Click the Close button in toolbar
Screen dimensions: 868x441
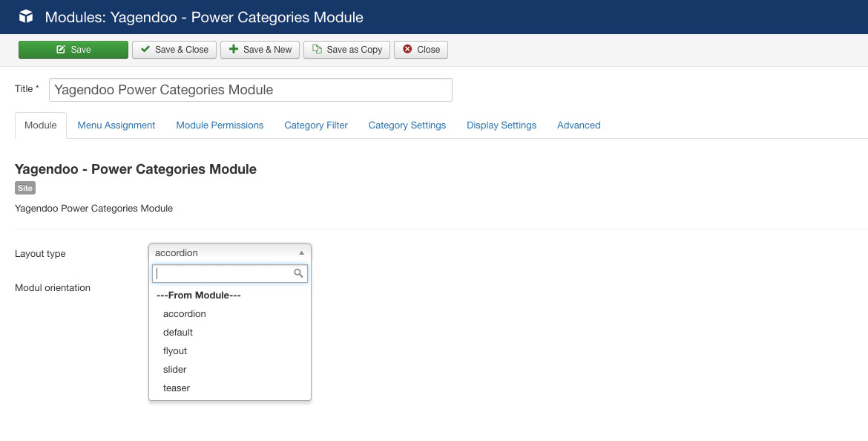tap(421, 49)
